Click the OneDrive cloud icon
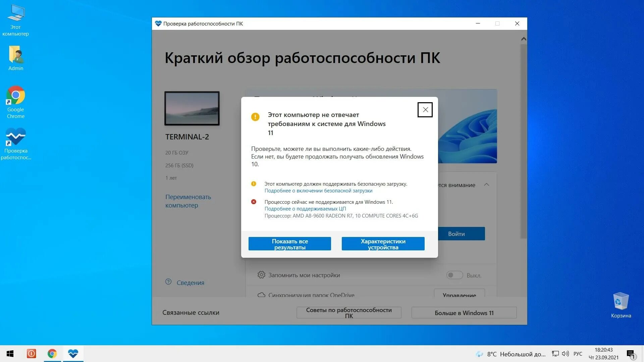This screenshot has height=362, width=644. pyautogui.click(x=261, y=295)
